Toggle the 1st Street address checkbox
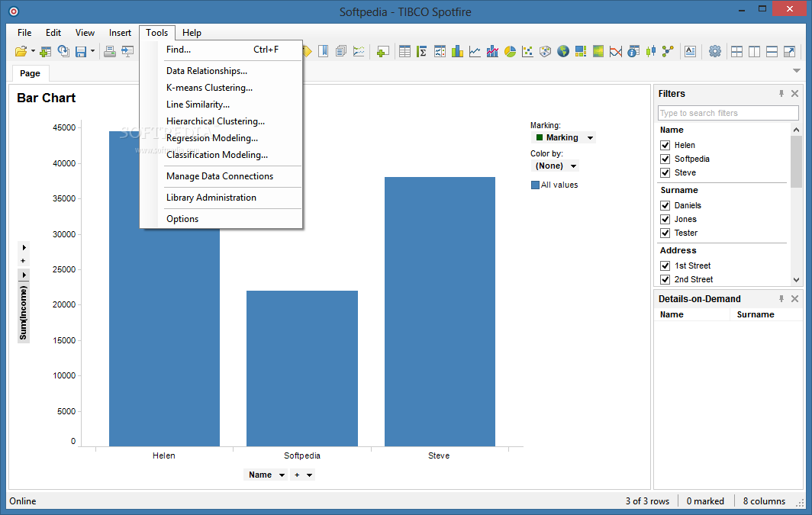The image size is (812, 515). click(x=665, y=266)
